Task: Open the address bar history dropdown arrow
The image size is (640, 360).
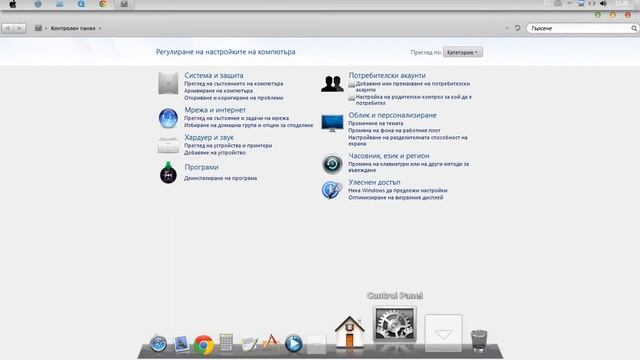Action: tap(507, 29)
